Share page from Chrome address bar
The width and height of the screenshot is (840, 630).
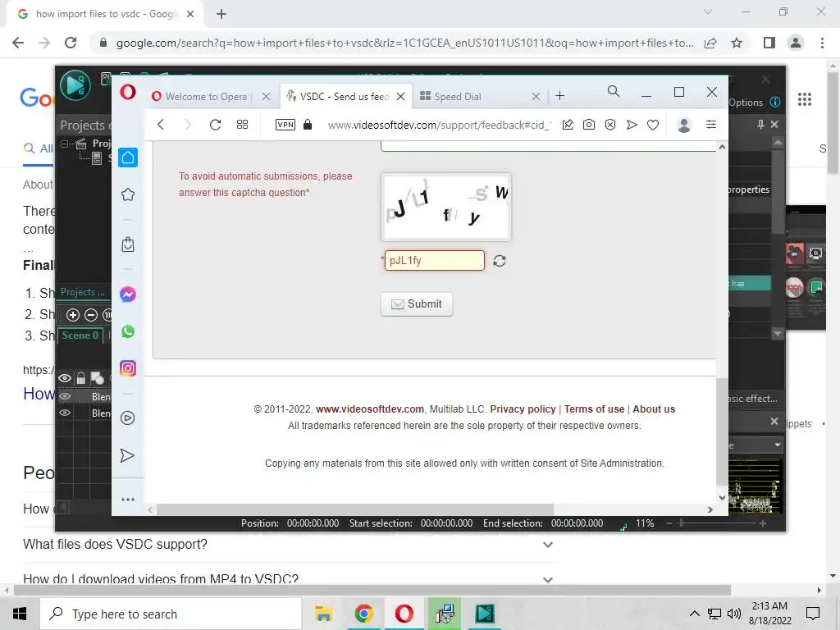[x=710, y=43]
